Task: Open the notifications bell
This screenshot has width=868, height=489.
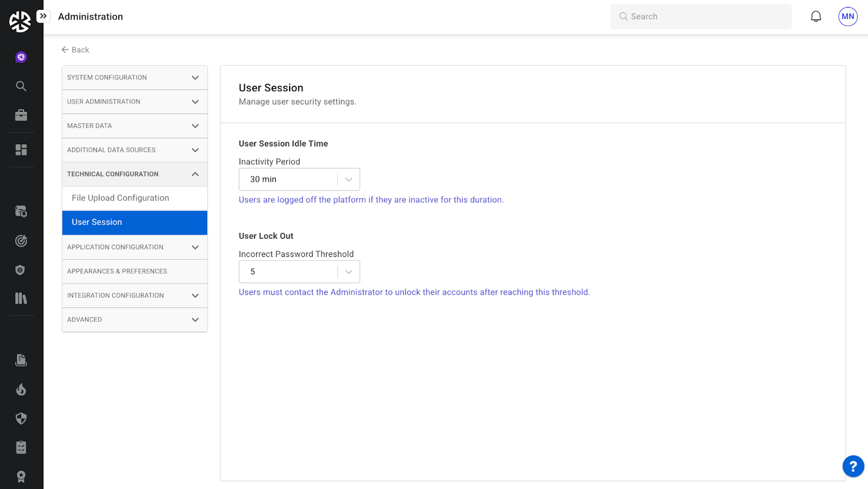Action: pyautogui.click(x=816, y=17)
